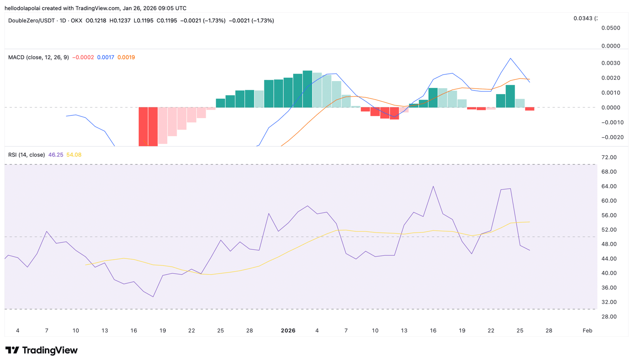
Task: Click the 72.00 level on the RSI scale
Action: click(x=609, y=157)
